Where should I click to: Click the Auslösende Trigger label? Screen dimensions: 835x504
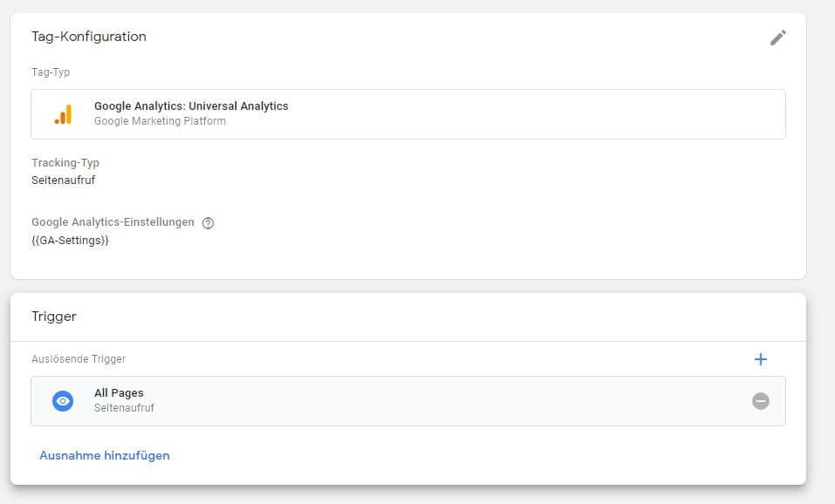click(79, 358)
